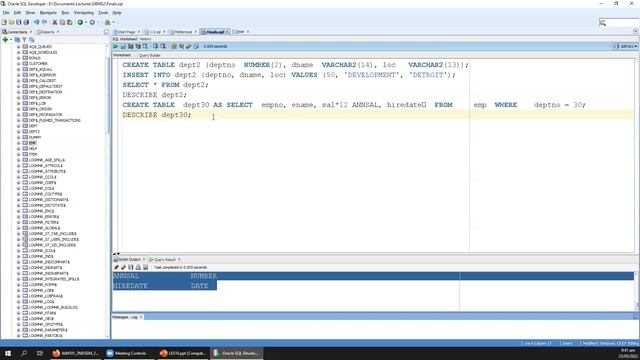The width and height of the screenshot is (640, 360).
Task: Open the PowerPoint window from the taskbar
Action: [182, 353]
